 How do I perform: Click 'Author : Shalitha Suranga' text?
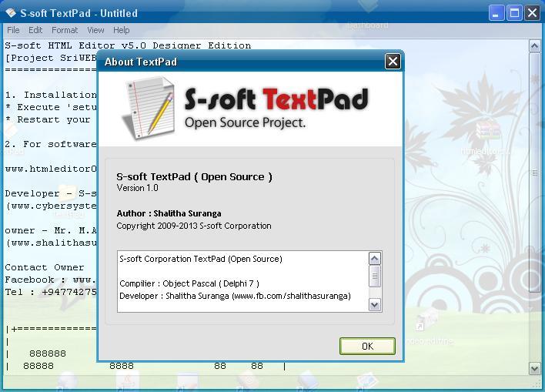169,213
